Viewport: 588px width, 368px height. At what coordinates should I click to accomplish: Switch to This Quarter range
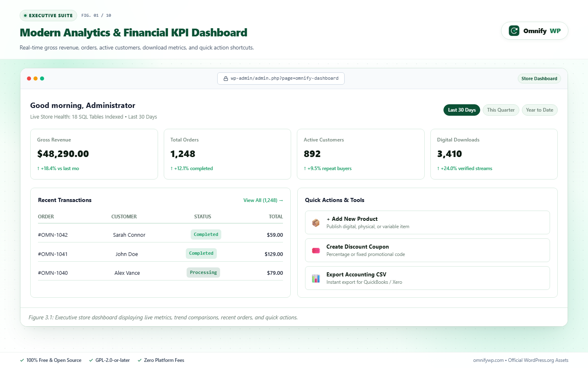pyautogui.click(x=501, y=110)
